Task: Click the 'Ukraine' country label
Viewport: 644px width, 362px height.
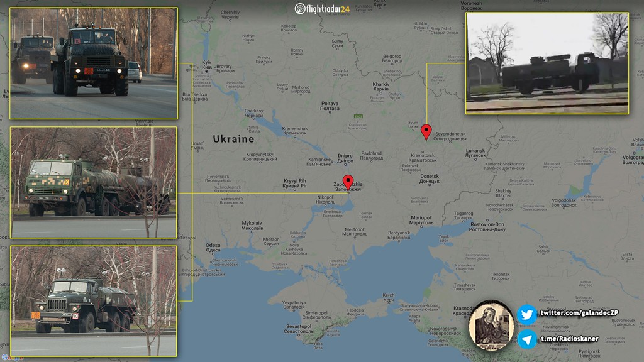Action: 233,139
